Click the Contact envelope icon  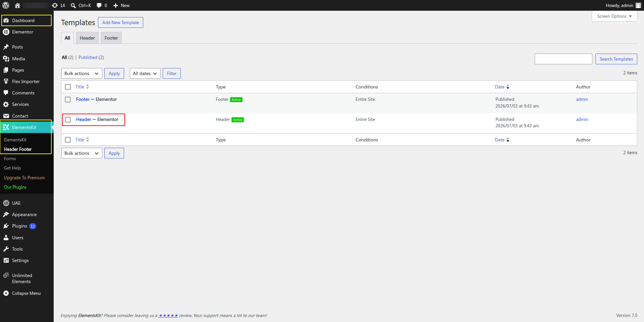pyautogui.click(x=6, y=116)
